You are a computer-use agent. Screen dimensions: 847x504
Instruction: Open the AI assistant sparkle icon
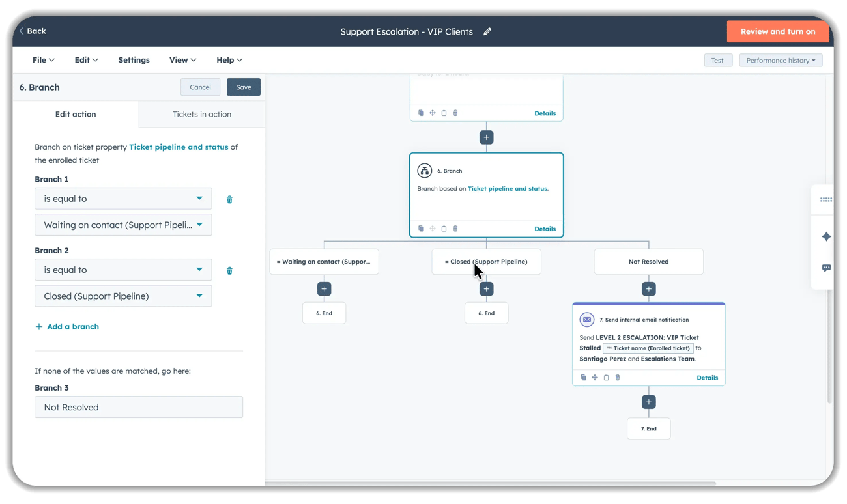pos(825,236)
